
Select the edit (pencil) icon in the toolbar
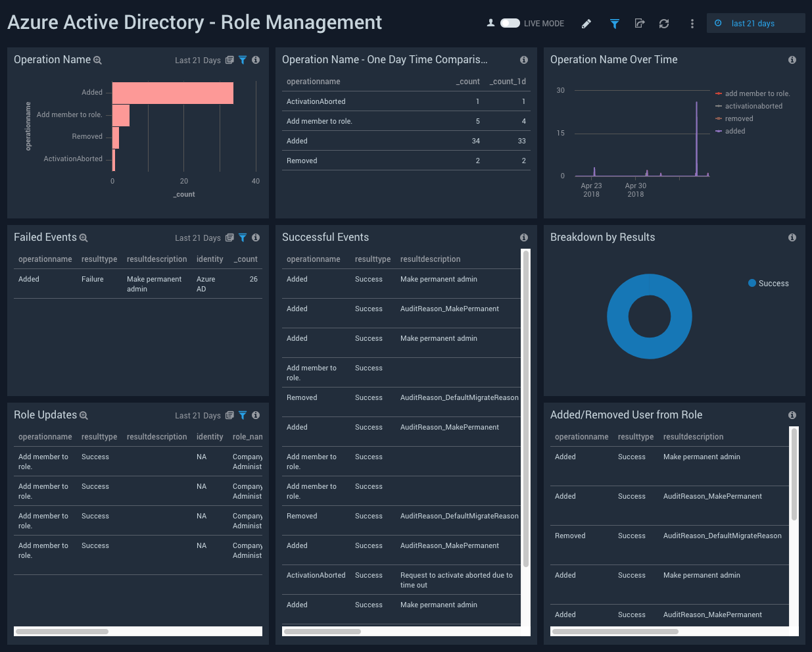[x=586, y=23]
